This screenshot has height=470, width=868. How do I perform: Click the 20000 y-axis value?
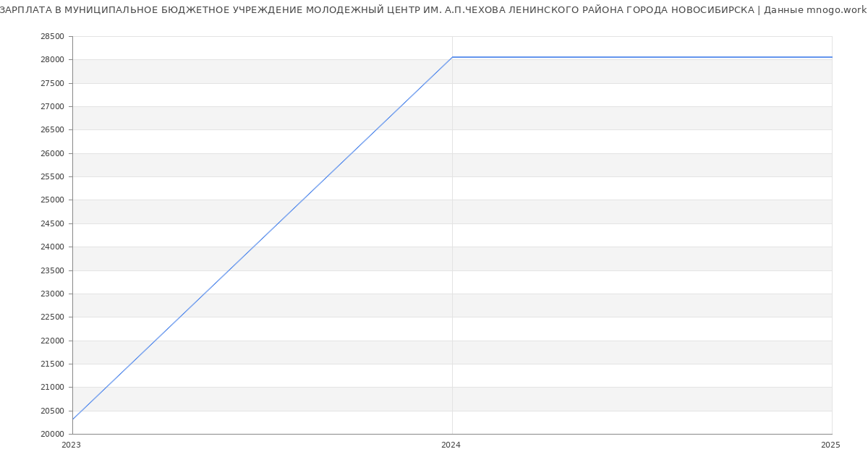click(52, 435)
